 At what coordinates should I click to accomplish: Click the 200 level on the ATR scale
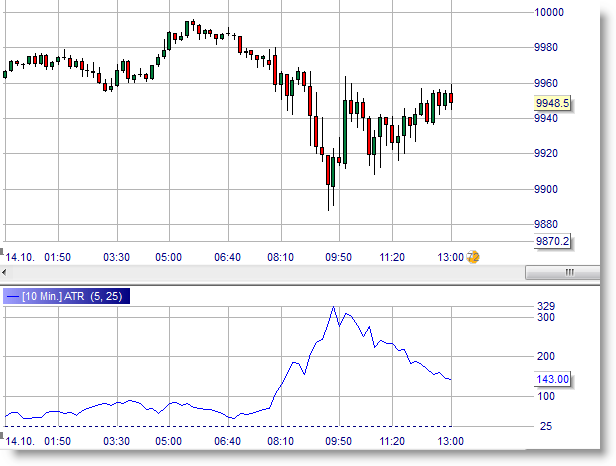point(545,356)
